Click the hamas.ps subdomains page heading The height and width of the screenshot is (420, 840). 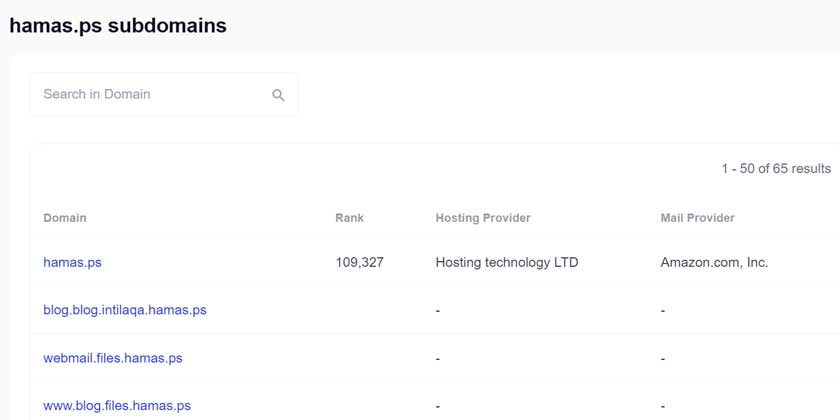pyautogui.click(x=118, y=26)
